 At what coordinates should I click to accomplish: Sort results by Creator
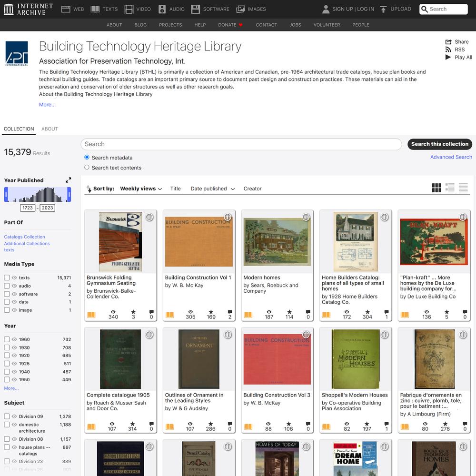click(253, 188)
